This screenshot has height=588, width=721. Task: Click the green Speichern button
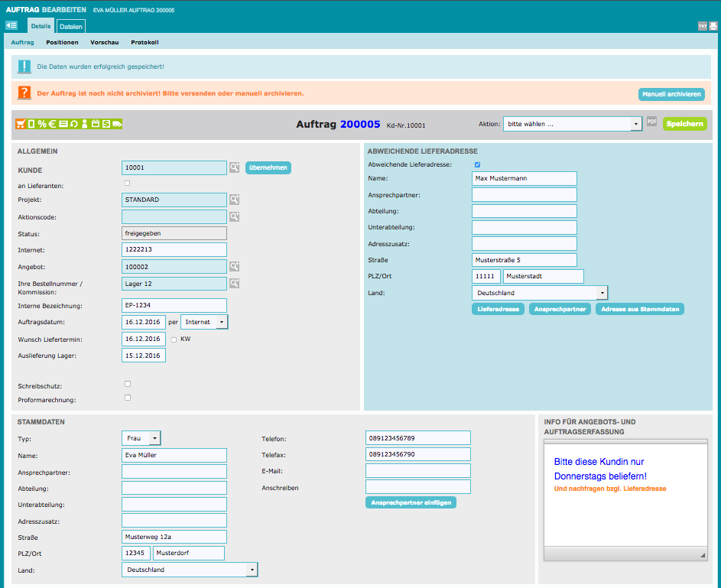(x=684, y=124)
